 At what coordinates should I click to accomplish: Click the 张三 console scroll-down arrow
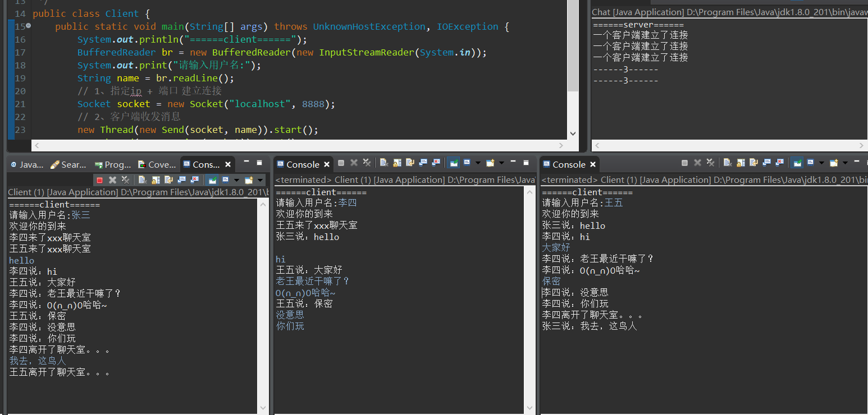[263, 408]
